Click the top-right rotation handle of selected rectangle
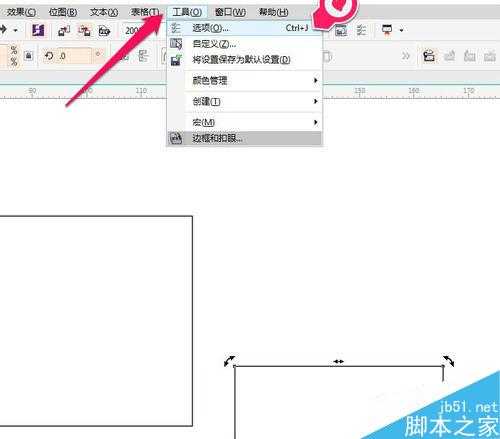The width and height of the screenshot is (500, 439). click(x=449, y=361)
